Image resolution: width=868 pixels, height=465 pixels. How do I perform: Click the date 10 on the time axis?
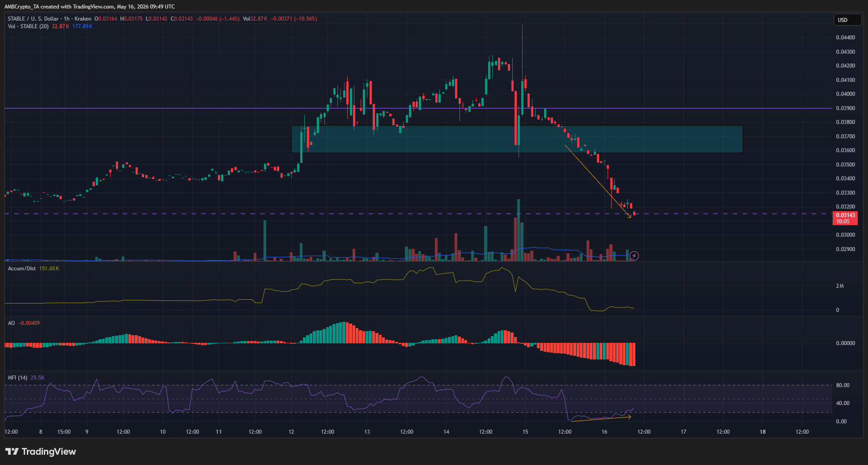pos(163,432)
